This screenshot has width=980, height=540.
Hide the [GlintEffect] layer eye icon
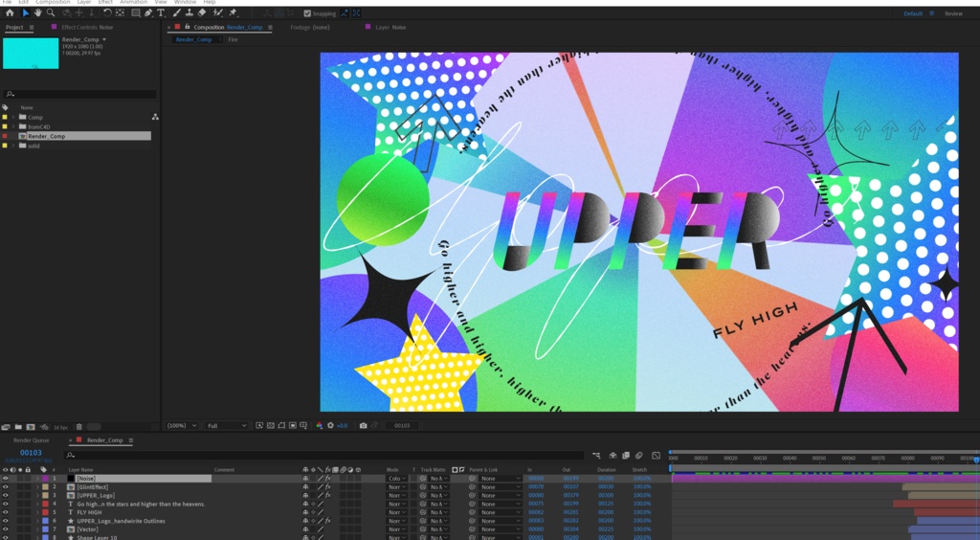click(6, 487)
